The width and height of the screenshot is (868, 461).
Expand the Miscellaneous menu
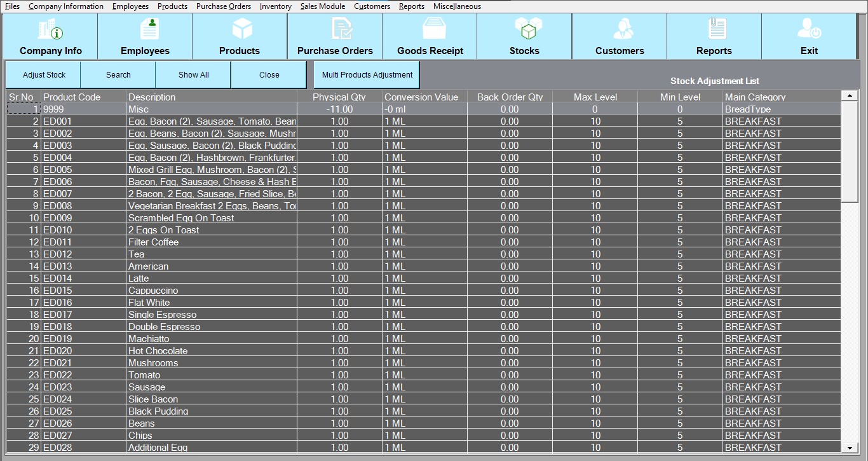[x=456, y=6]
